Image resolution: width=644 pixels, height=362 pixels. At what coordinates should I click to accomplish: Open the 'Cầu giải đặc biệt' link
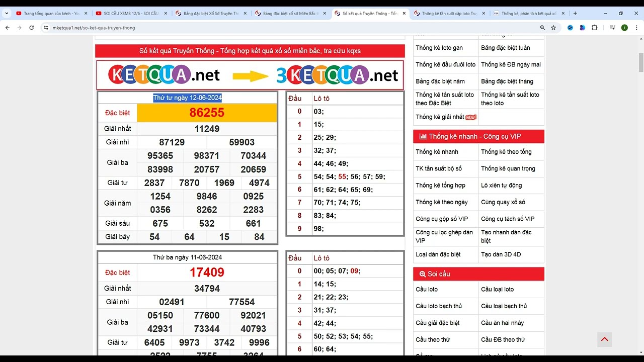[438, 323]
